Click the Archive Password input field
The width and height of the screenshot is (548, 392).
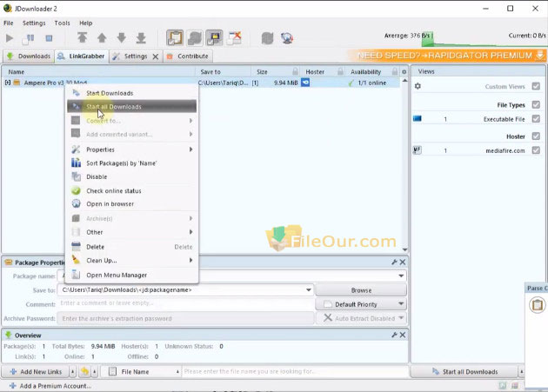pos(185,318)
